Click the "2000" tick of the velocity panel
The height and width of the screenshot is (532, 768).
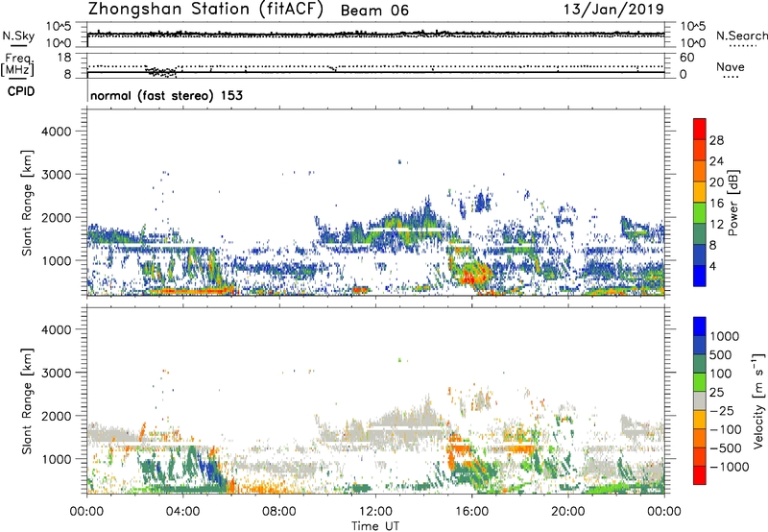pos(56,416)
